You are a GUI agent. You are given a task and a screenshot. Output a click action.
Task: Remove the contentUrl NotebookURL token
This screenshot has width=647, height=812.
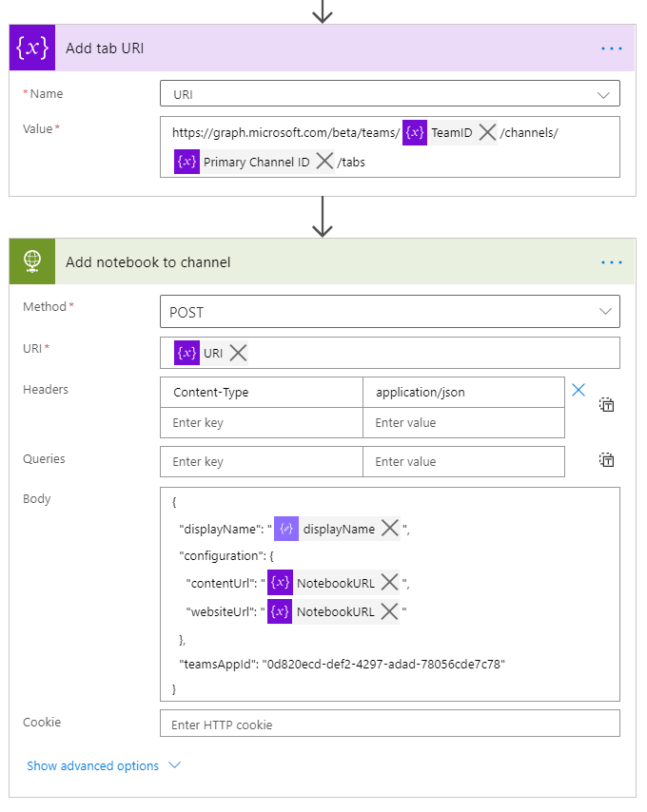(389, 583)
